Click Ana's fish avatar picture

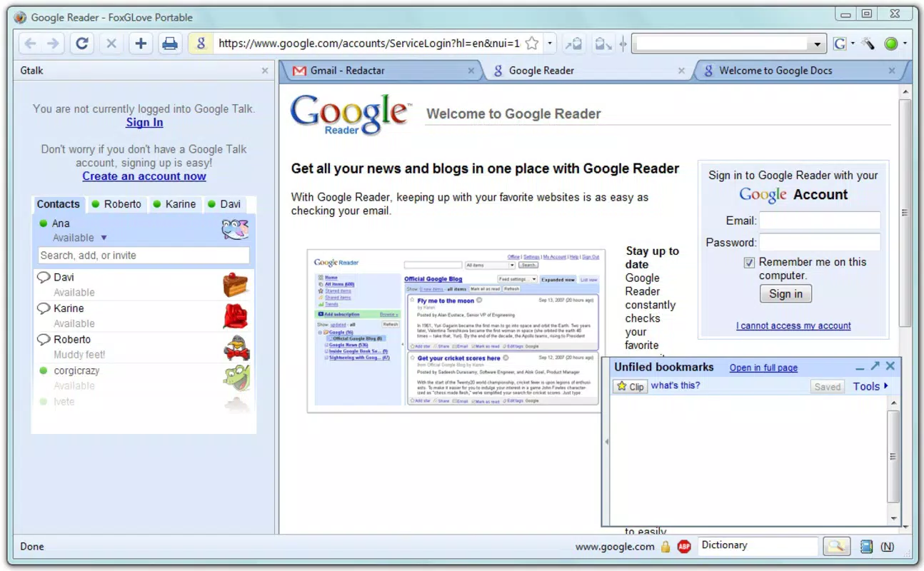pos(235,230)
